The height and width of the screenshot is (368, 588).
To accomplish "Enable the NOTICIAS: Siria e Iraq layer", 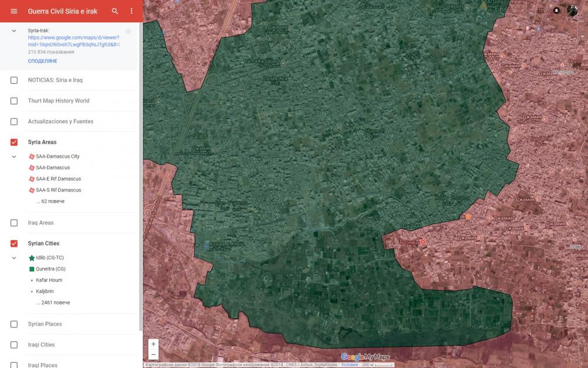I will 14,80.
